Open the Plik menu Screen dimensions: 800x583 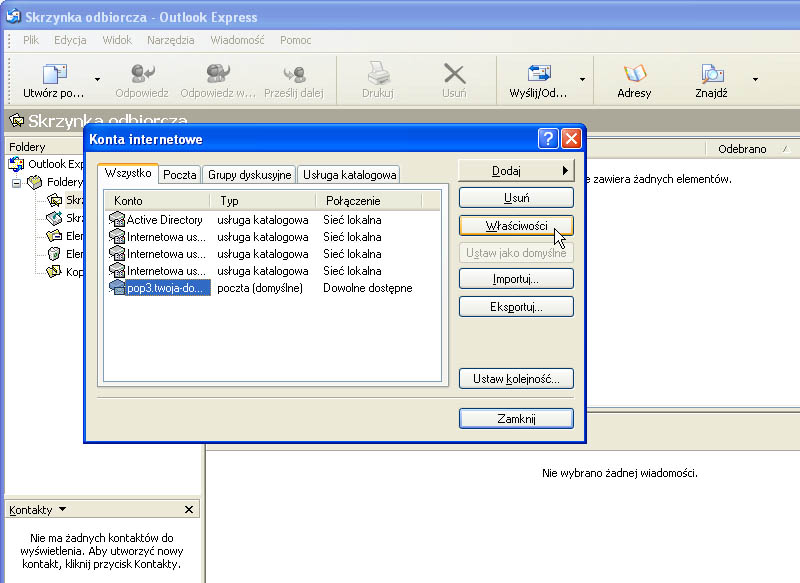[x=31, y=40]
